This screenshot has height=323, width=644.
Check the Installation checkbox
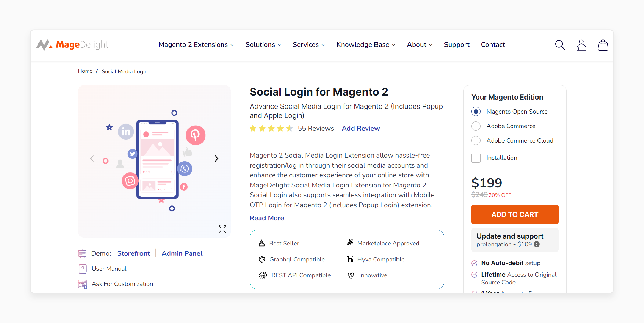point(476,158)
